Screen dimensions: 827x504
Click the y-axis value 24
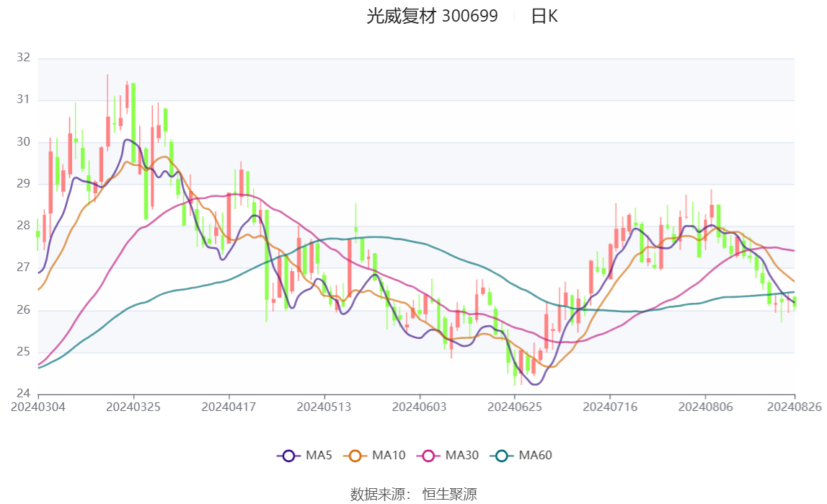[x=24, y=393]
